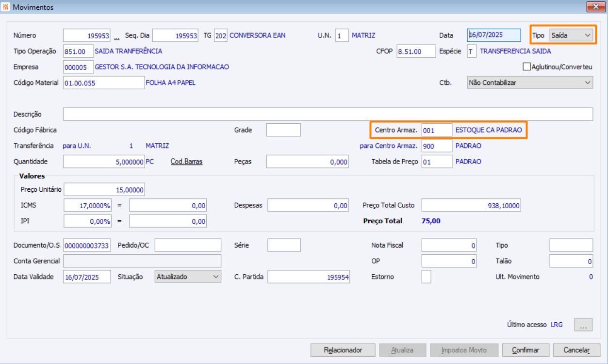608x364 pixels.
Task: Click the Série input field
Action: 284,245
